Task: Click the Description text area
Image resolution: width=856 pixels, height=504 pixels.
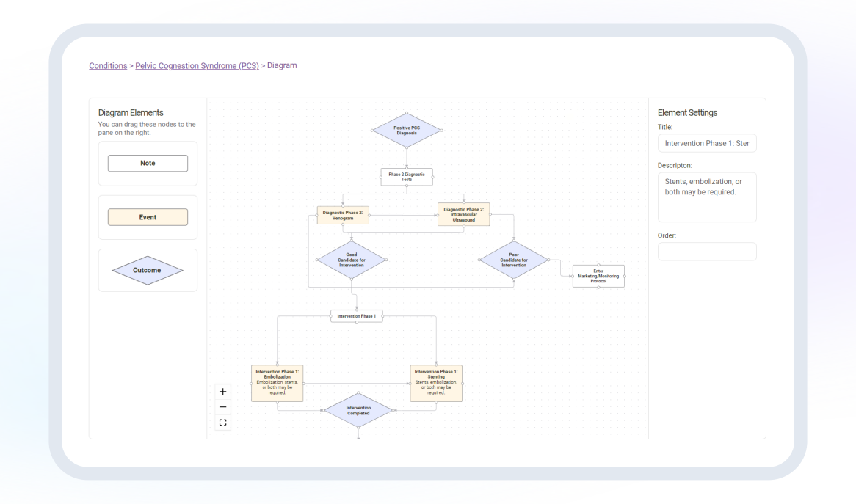Action: pos(706,197)
